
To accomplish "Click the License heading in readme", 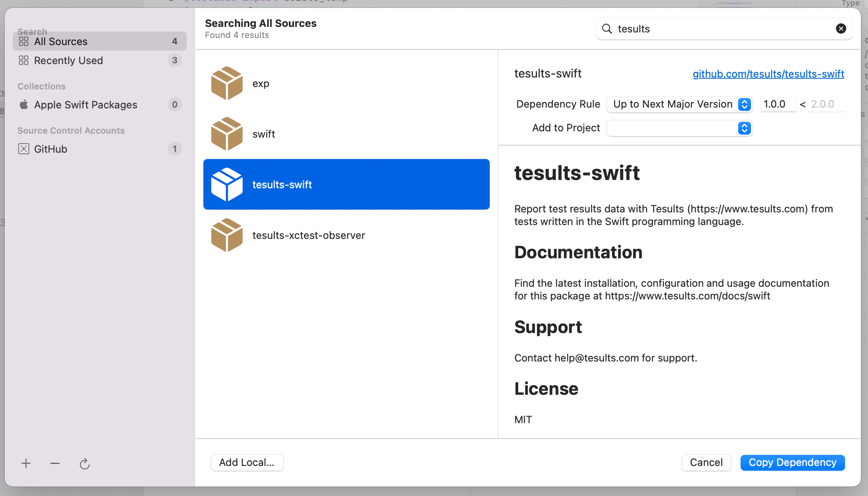I will 546,389.
